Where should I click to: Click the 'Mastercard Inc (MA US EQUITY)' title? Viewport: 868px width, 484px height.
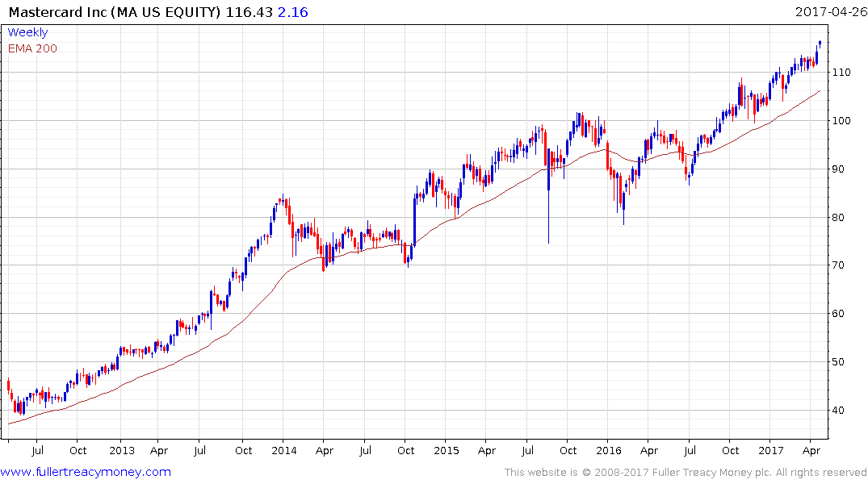tap(115, 12)
